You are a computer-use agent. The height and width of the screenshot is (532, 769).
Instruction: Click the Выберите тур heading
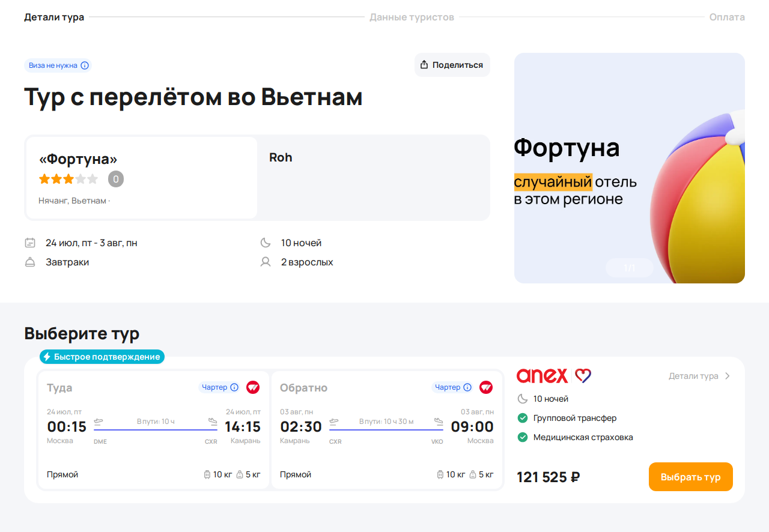tap(82, 333)
